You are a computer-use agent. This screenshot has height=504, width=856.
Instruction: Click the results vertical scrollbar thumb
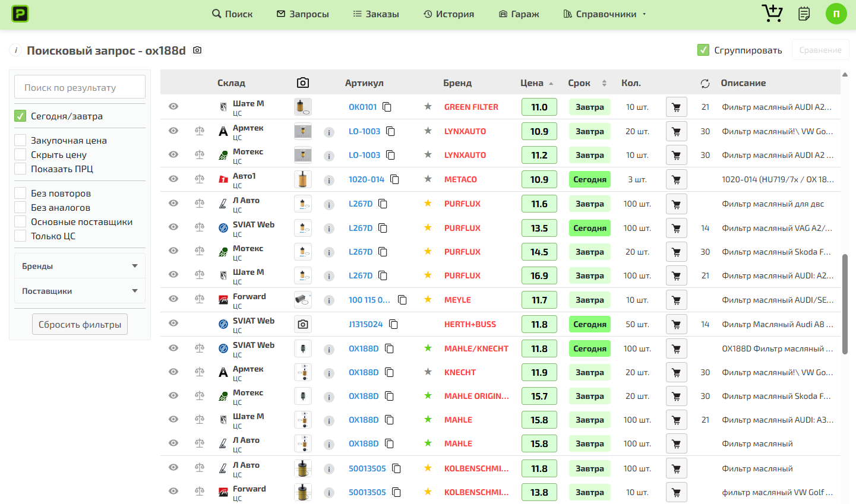click(845, 304)
